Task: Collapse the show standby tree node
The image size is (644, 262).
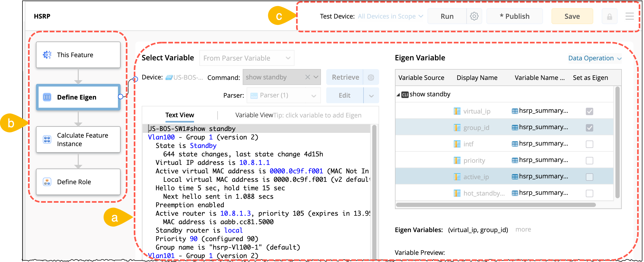Action: click(x=398, y=95)
